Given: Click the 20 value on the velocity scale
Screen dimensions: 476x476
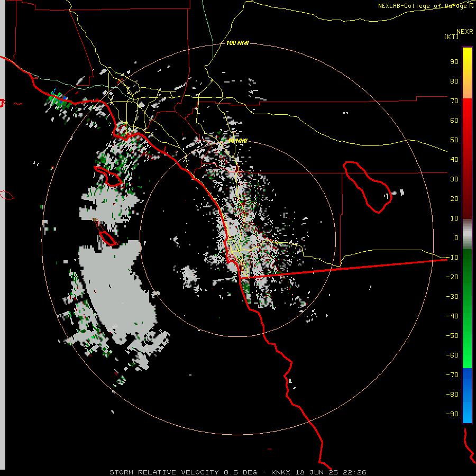Looking at the screenshot, I should (454, 199).
